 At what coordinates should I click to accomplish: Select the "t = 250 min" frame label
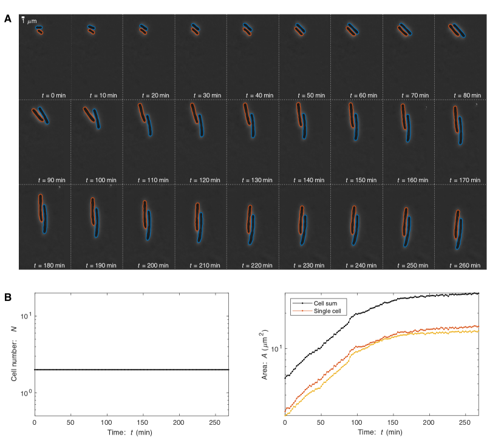coord(413,266)
